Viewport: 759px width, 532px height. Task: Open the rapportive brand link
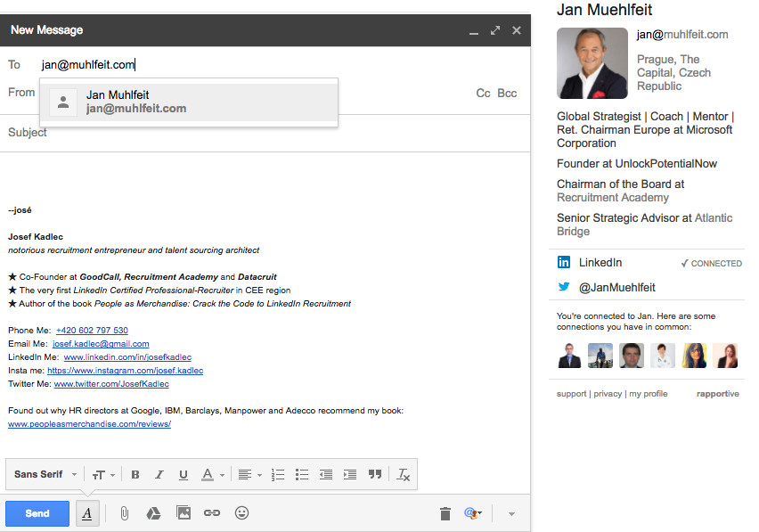click(718, 394)
